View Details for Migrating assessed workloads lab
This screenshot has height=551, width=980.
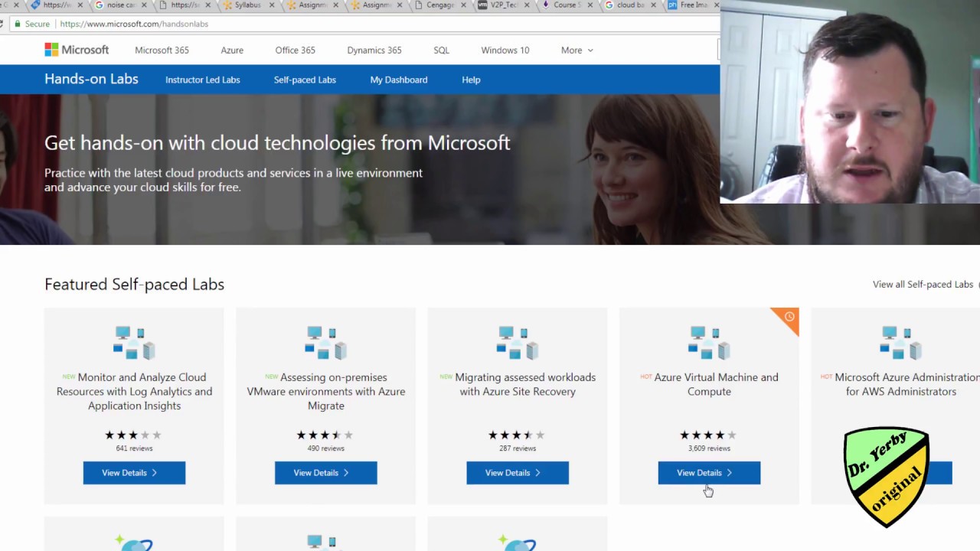click(x=518, y=473)
